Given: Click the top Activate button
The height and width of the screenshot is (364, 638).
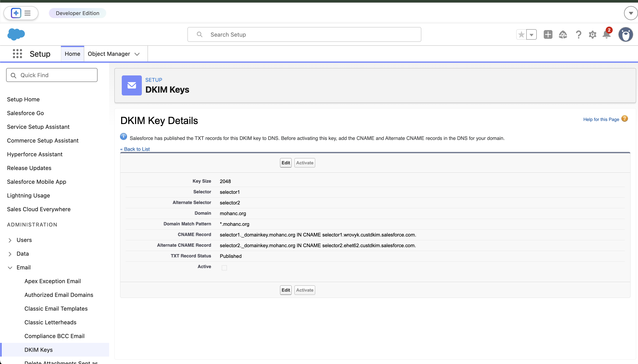Looking at the screenshot, I should [305, 163].
